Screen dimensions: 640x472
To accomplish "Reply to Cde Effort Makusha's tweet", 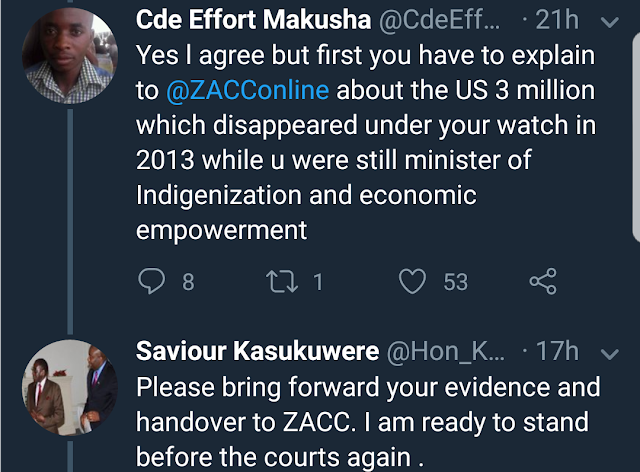I will 153,282.
